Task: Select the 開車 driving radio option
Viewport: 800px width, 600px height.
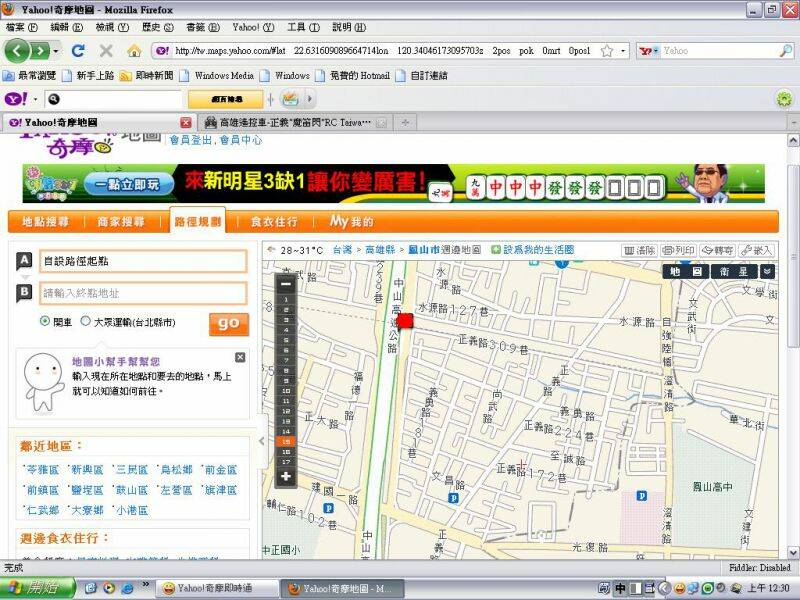Action: click(45, 321)
